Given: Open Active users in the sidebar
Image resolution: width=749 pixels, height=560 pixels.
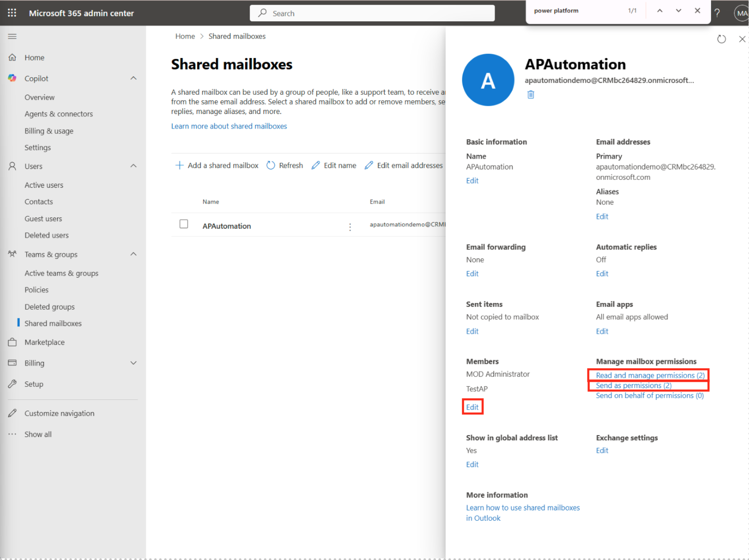Looking at the screenshot, I should pos(44,185).
